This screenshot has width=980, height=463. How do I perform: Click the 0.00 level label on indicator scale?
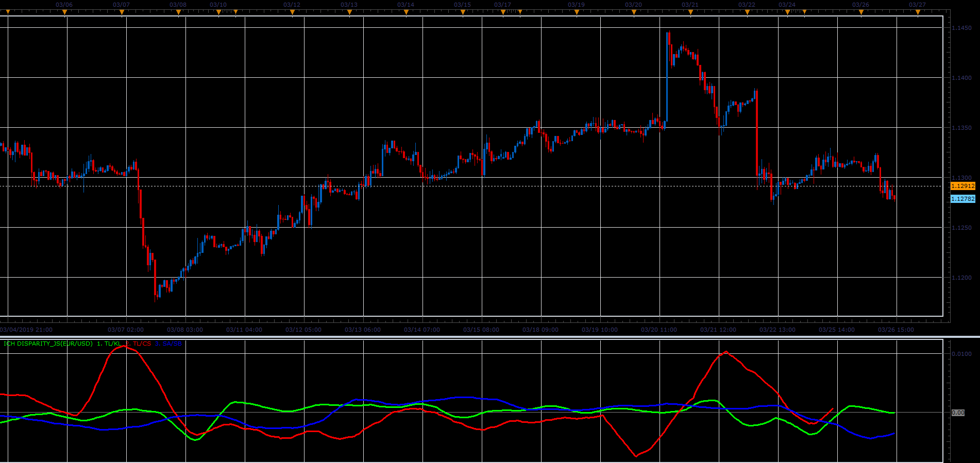pyautogui.click(x=958, y=413)
